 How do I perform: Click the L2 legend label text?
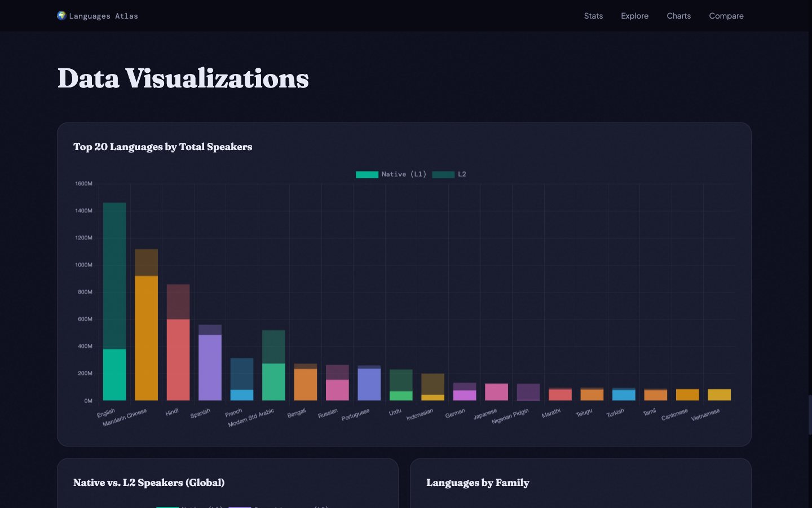coord(462,174)
